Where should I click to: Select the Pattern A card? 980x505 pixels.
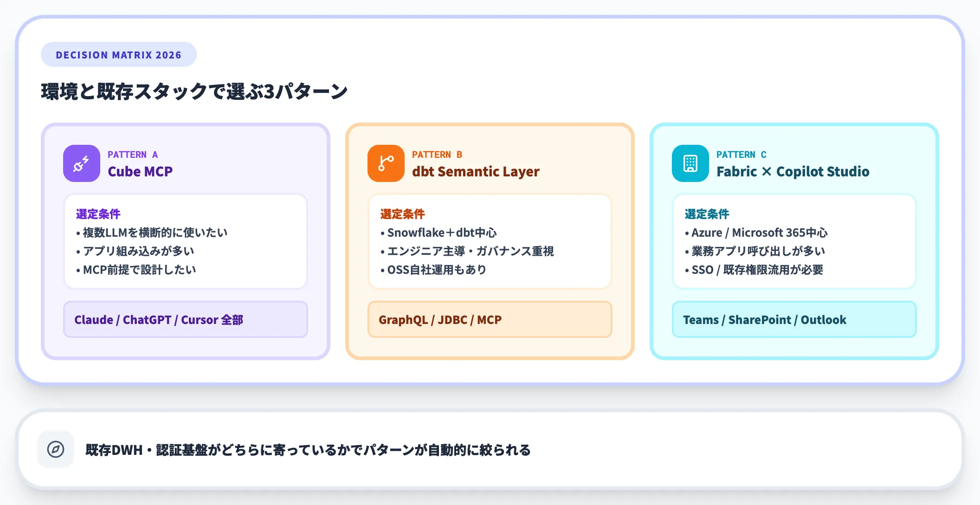(185, 240)
